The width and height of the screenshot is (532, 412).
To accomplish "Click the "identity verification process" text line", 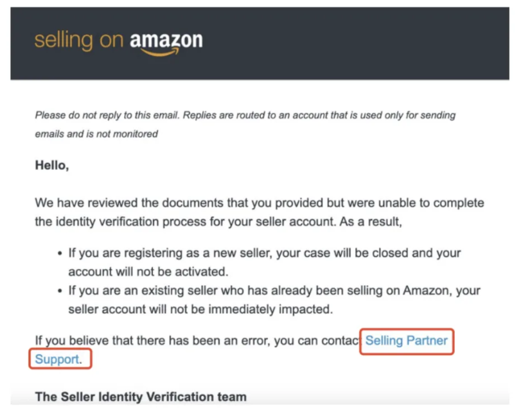I will tap(218, 222).
